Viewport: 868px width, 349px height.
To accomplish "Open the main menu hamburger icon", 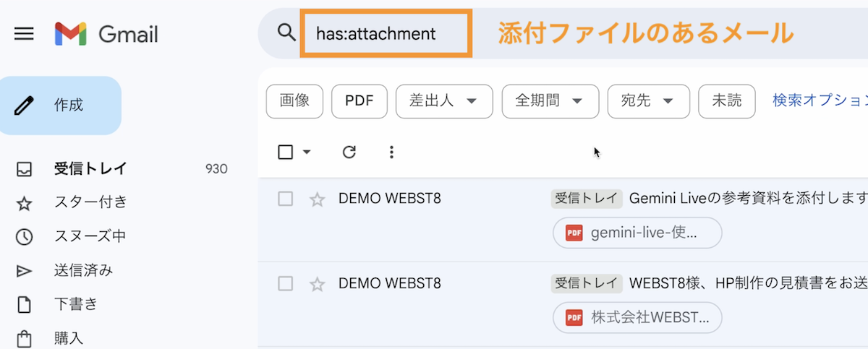I will 24,34.
